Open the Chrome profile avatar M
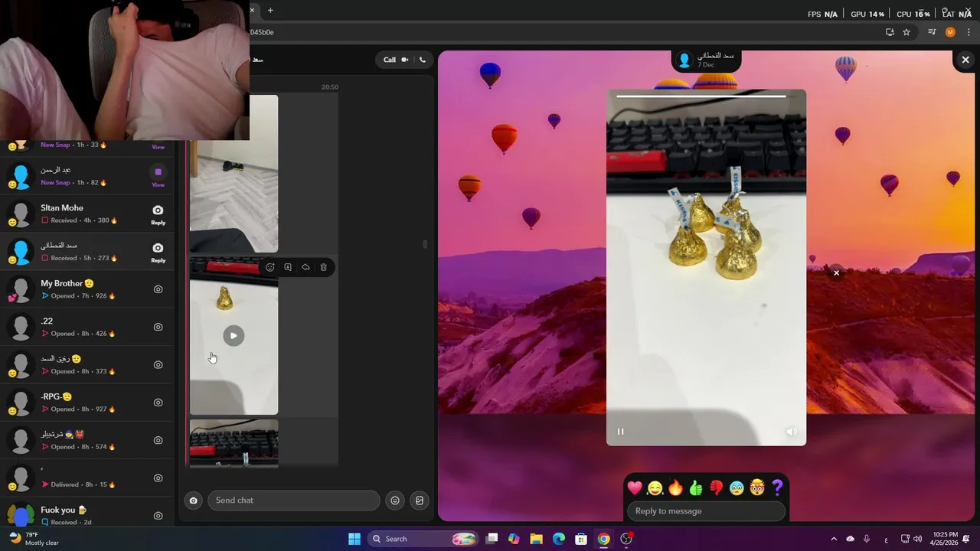 point(950,32)
